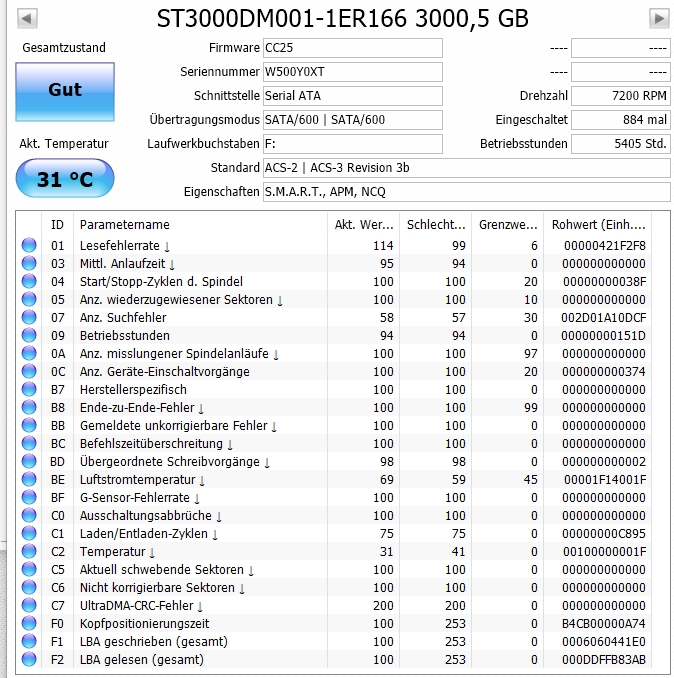Click status icon of misslungener Spindelanläufe row

[x=29, y=353]
